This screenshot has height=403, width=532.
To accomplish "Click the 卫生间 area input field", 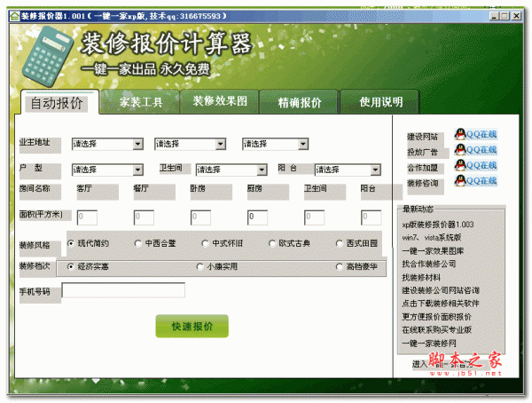I will [314, 217].
